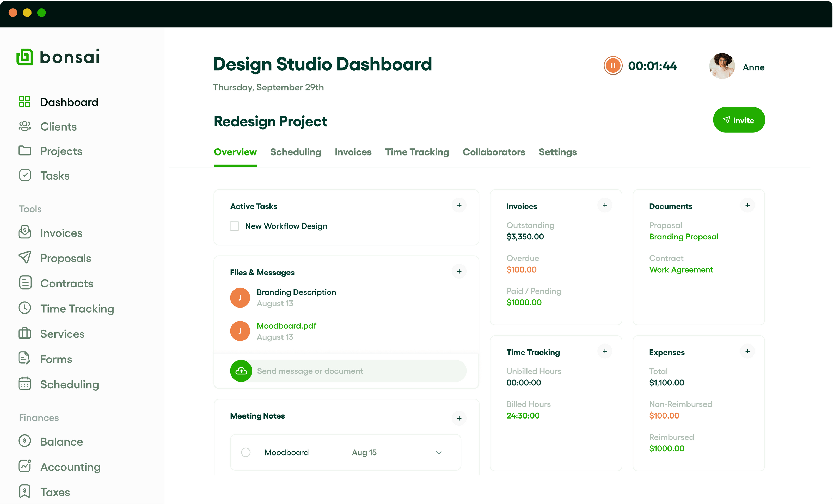Screen dimensions: 834x504
Task: Open Invoices via the wallet icon
Action: pyautogui.click(x=25, y=232)
